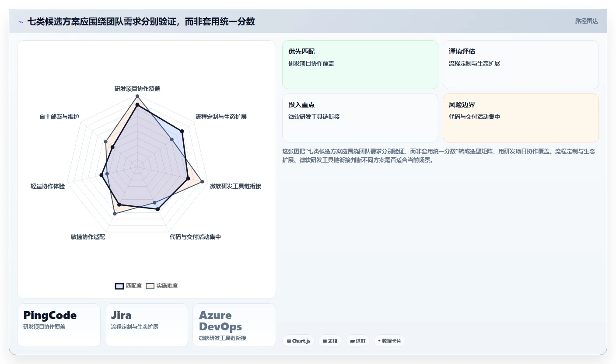The width and height of the screenshot is (616, 364).
Task: Click the 实施难度 data point on 微软研发工具链衔接 axis
Action: coord(202,181)
